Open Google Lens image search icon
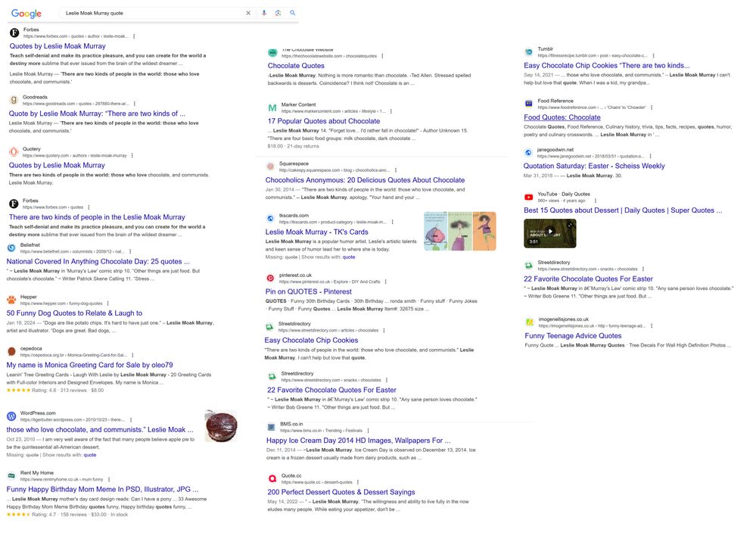Screen dimensions: 756x548 tap(278, 13)
